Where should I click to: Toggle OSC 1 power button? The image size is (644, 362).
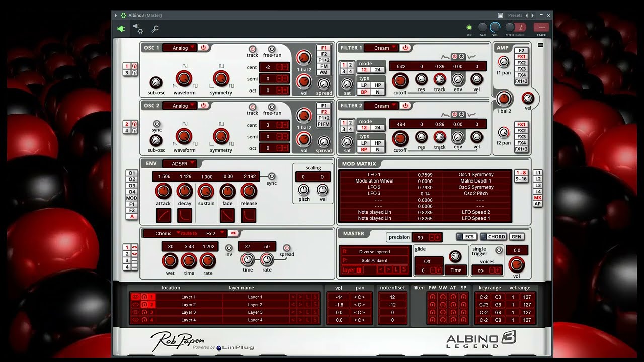coord(203,48)
